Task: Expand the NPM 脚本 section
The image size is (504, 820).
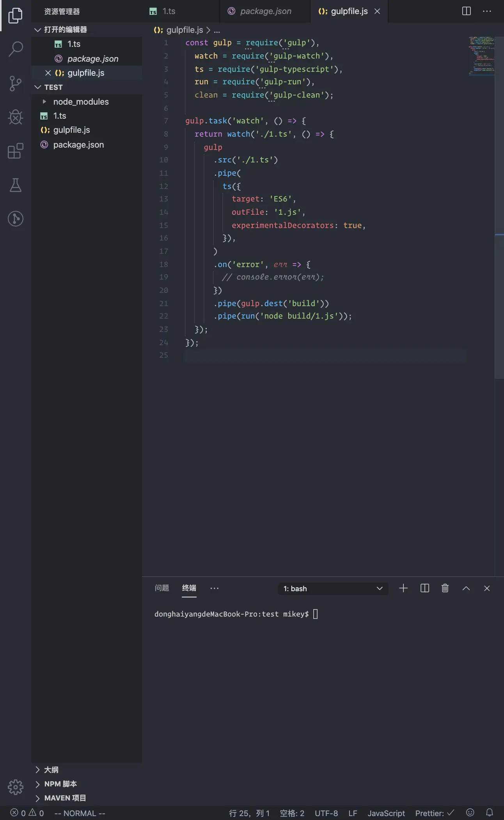Action: coord(87,784)
